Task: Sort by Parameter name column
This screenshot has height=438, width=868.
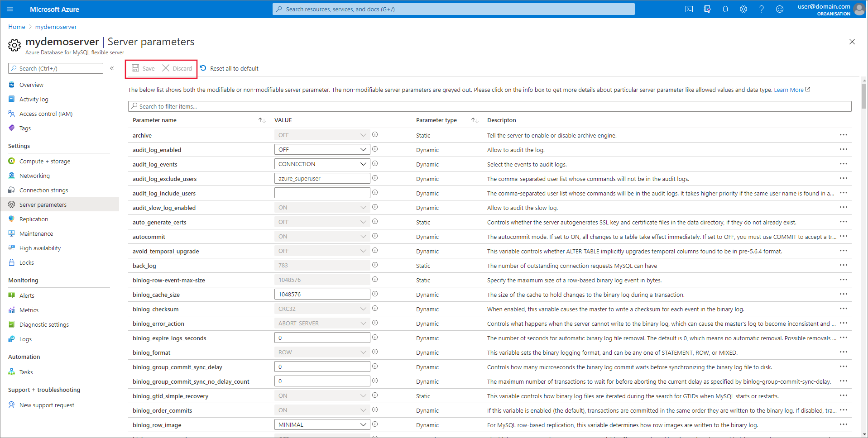Action: click(x=262, y=120)
